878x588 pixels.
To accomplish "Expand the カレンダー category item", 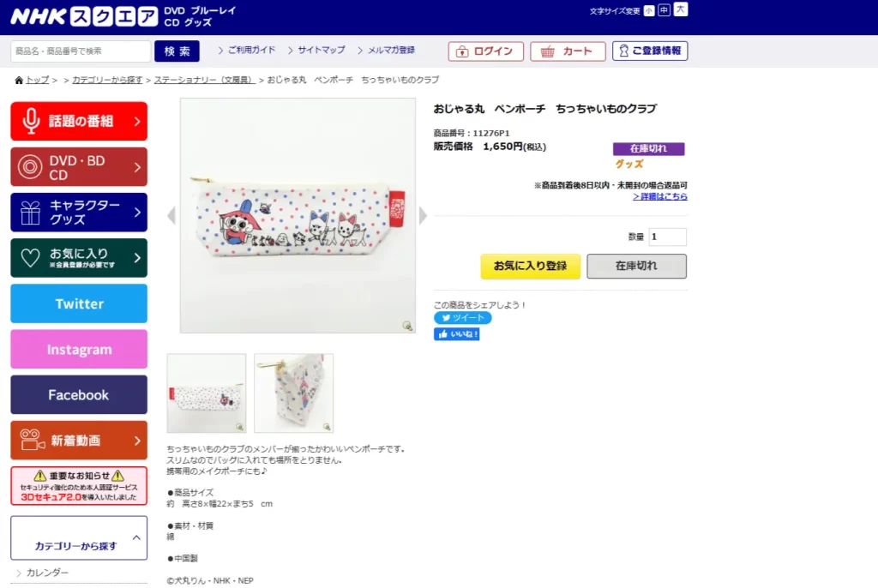I will [x=47, y=573].
